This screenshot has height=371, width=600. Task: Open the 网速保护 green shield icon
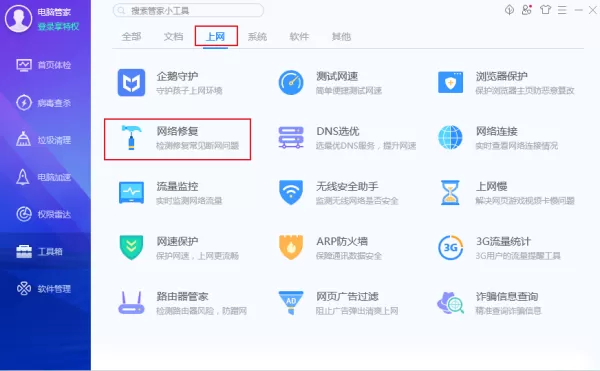[131, 247]
